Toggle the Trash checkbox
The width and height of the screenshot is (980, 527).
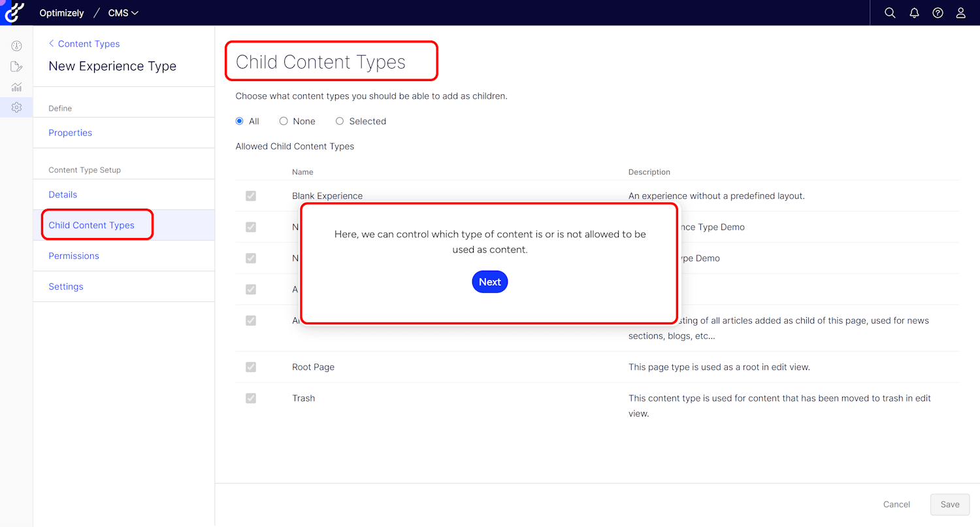pyautogui.click(x=251, y=398)
